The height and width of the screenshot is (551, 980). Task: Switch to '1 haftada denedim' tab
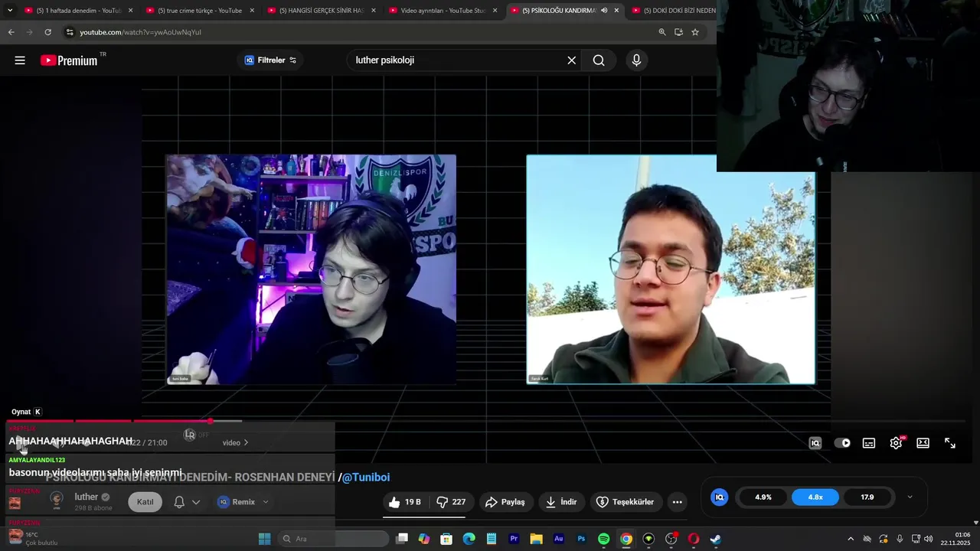pos(78,11)
